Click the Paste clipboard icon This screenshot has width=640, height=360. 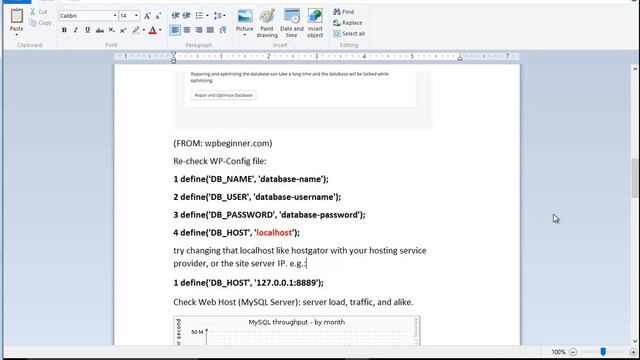[16, 16]
